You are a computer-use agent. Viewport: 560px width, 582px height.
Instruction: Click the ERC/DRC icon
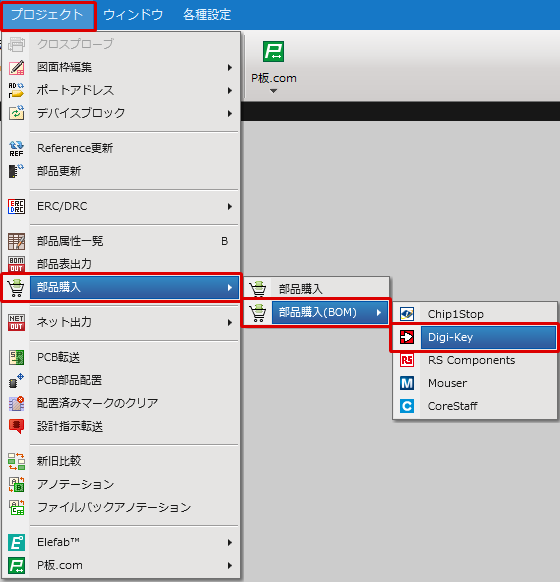[x=16, y=206]
